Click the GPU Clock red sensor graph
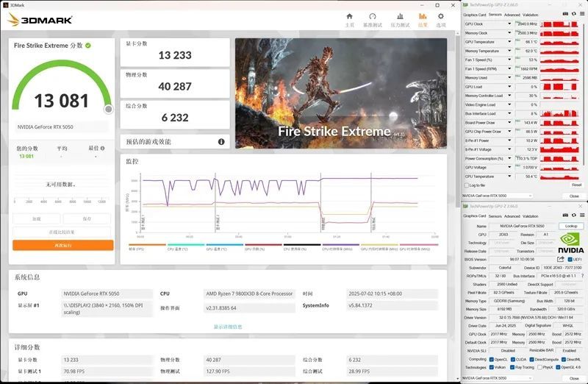The height and width of the screenshot is (384, 588). [x=559, y=24]
